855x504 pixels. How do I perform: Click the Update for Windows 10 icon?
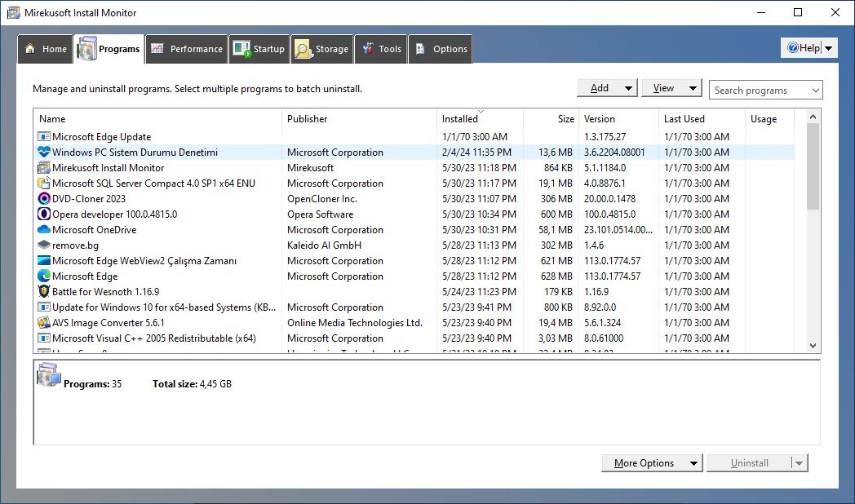(x=43, y=307)
